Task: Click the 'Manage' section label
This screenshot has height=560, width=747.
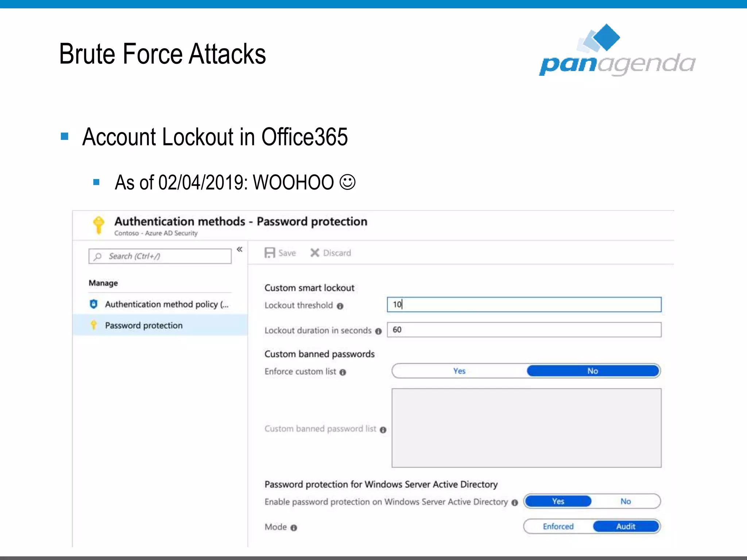Action: tap(103, 283)
